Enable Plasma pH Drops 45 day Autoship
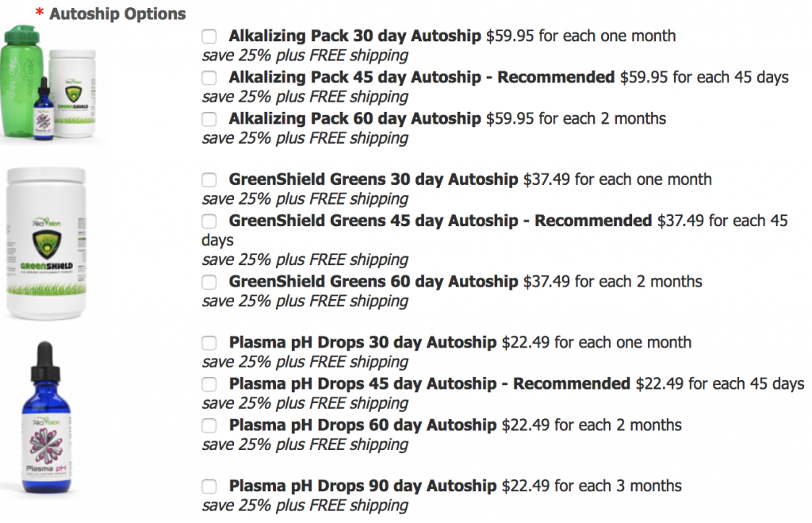This screenshot has height=523, width=812. coord(209,385)
